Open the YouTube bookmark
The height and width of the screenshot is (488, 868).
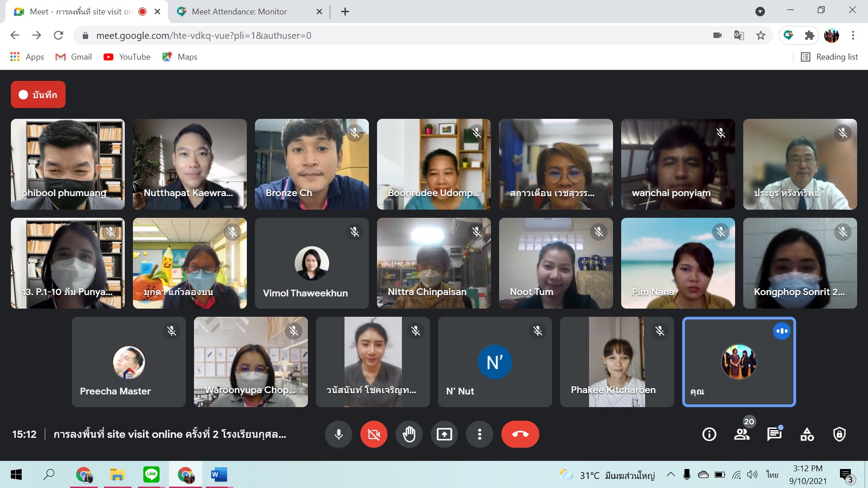coord(127,57)
